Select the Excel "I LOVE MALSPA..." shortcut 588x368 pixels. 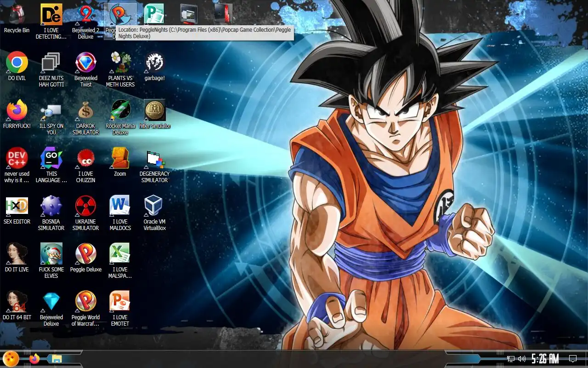click(120, 261)
